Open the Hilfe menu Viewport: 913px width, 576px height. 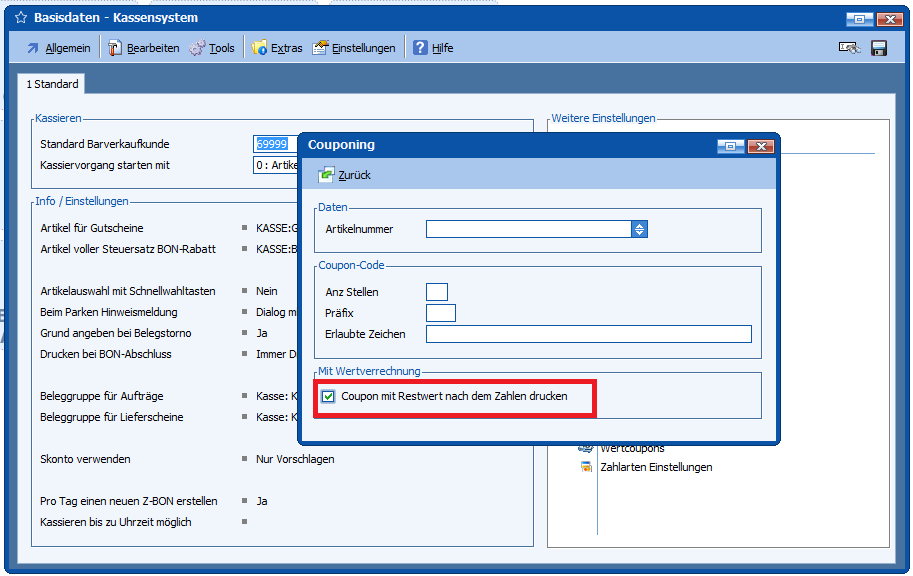point(433,48)
